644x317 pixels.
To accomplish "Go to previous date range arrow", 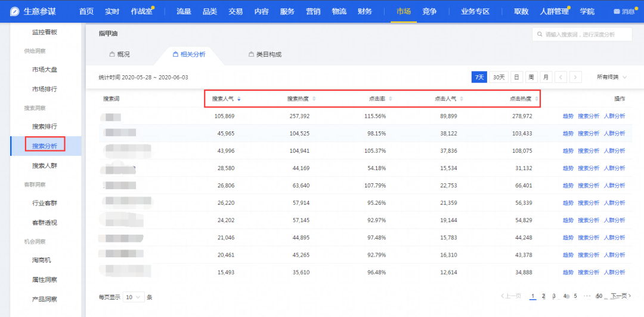I will coord(561,77).
